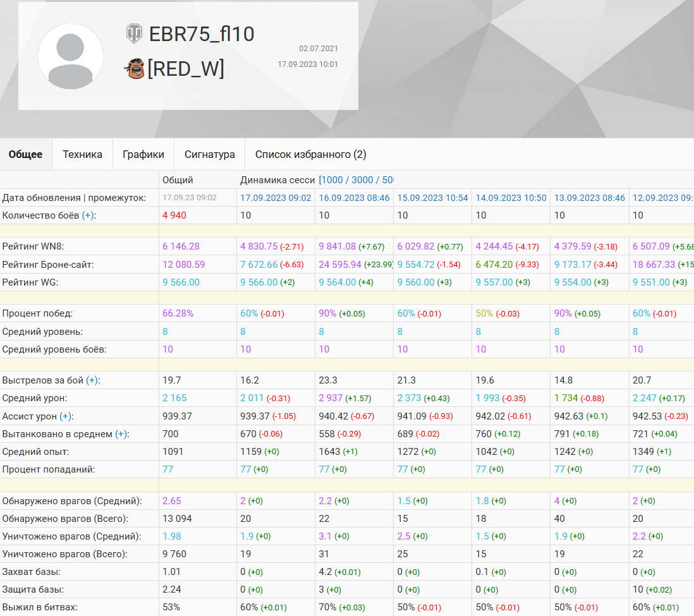Viewport: 694px width, 616px height.
Task: Open the 13.09.2023 08:46 session column
Action: pyautogui.click(x=589, y=198)
